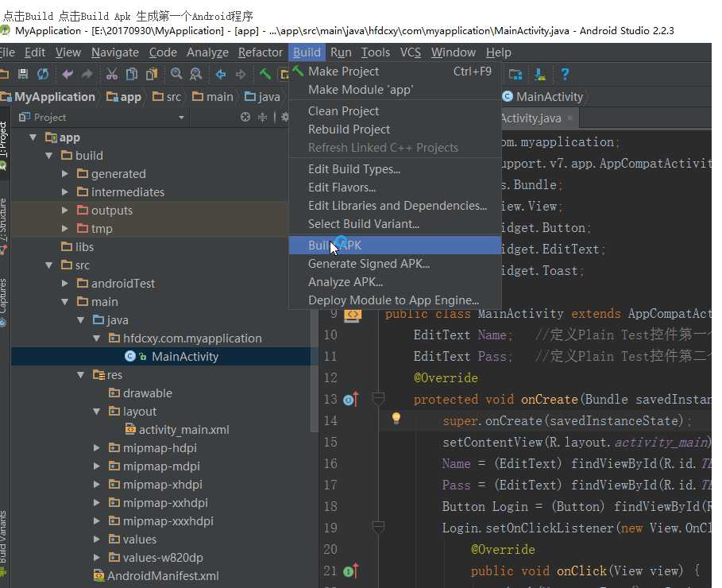Click the Save All toolbar icon
This screenshot has width=722, height=588.
[22, 74]
